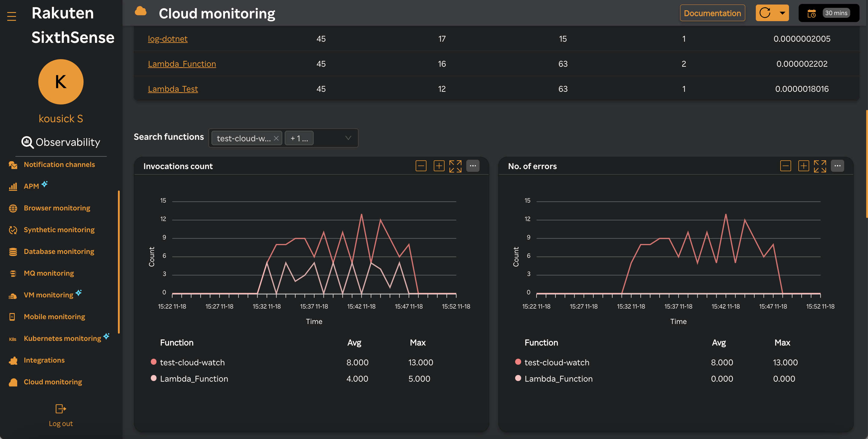
Task: Open Kubernetes monitoring in sidebar
Action: 62,338
